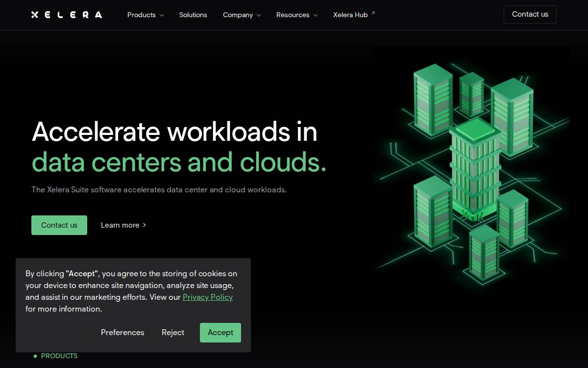Expand the Products dropdown chevron
Screen dimensions: 588x368
(162, 15)
